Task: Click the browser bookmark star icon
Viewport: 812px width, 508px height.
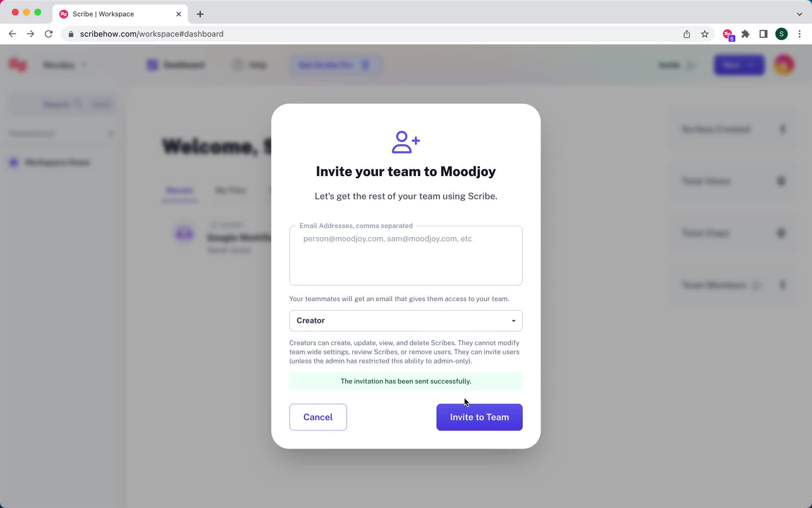Action: coord(705,33)
